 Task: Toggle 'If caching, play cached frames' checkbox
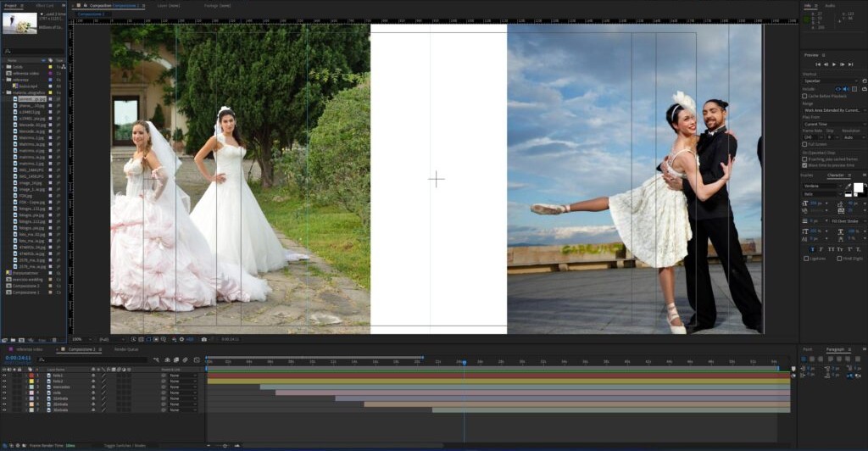[x=804, y=159]
